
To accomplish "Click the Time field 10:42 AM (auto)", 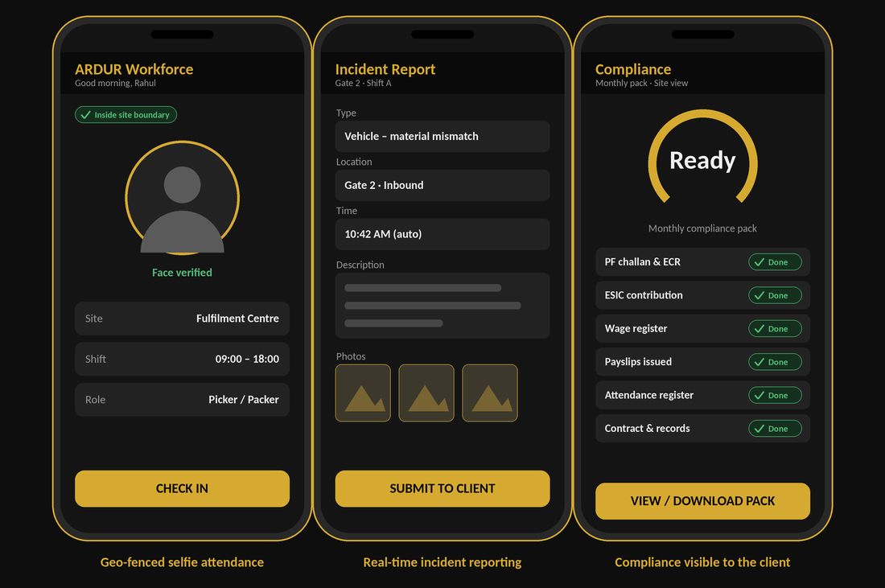I will pyautogui.click(x=442, y=233).
